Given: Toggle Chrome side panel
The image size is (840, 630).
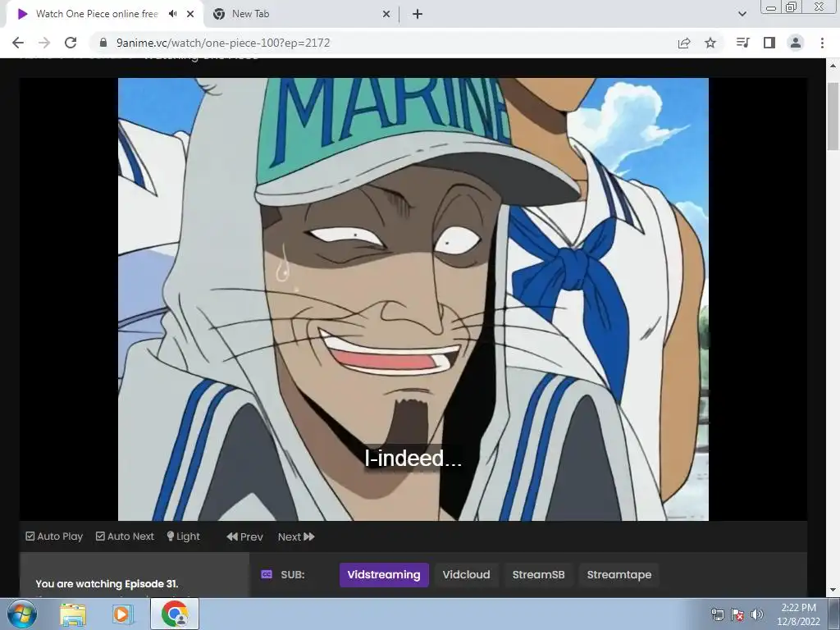Looking at the screenshot, I should (769, 43).
